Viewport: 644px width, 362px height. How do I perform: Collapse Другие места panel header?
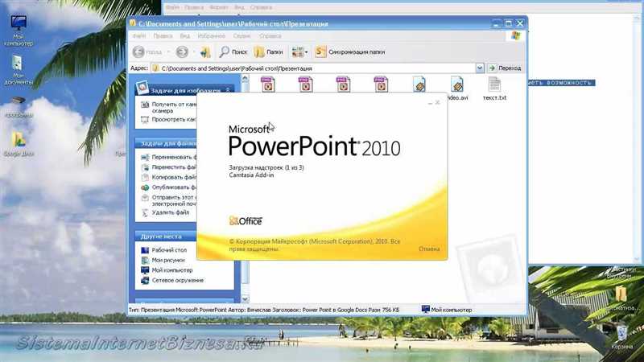click(x=166, y=237)
